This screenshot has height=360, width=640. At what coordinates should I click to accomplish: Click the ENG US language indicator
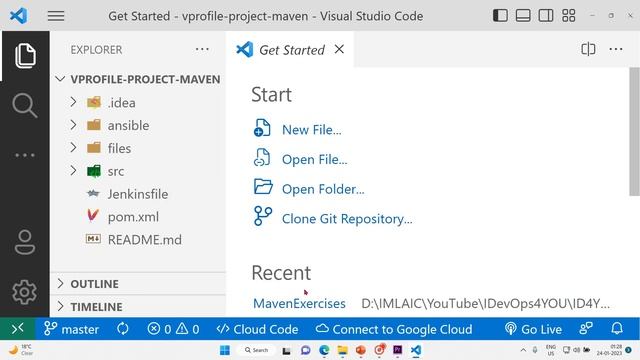pos(551,350)
